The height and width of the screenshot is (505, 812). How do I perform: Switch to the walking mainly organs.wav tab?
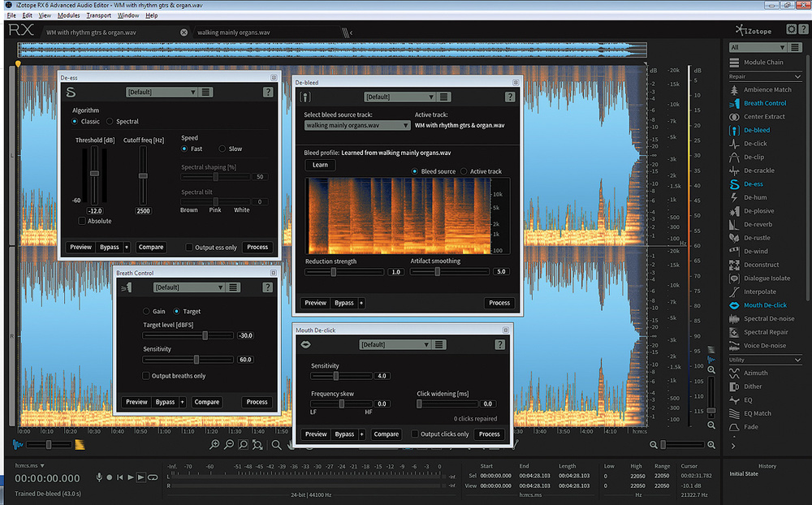[x=234, y=32]
